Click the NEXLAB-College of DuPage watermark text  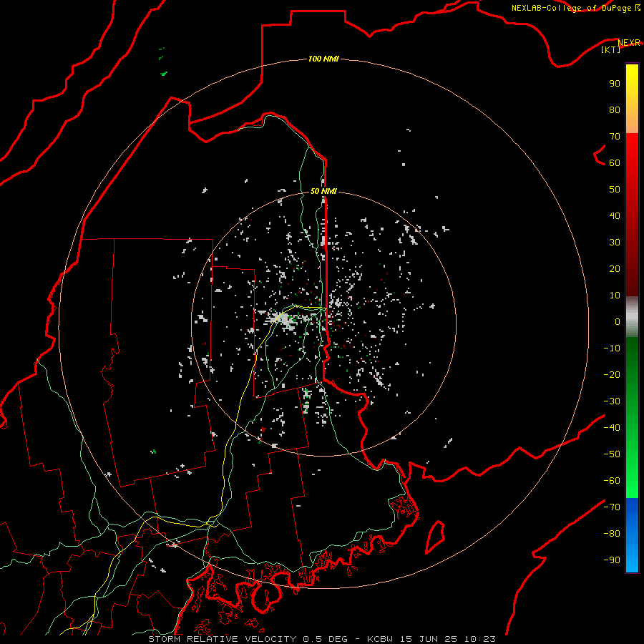[x=570, y=8]
